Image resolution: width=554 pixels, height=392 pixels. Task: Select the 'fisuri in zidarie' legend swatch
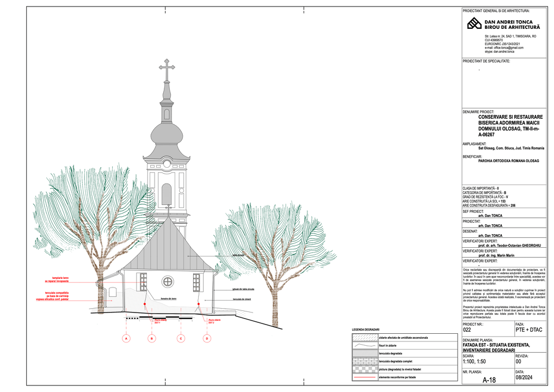click(364, 346)
